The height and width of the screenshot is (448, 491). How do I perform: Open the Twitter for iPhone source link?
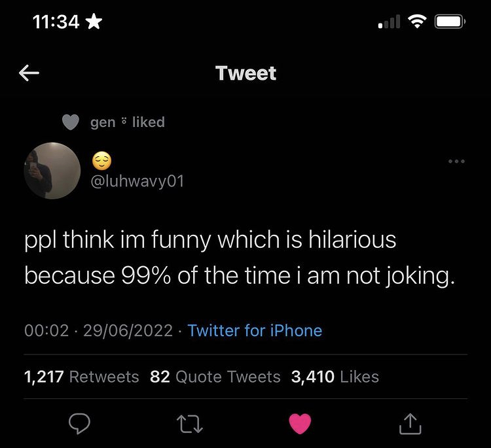click(x=255, y=330)
